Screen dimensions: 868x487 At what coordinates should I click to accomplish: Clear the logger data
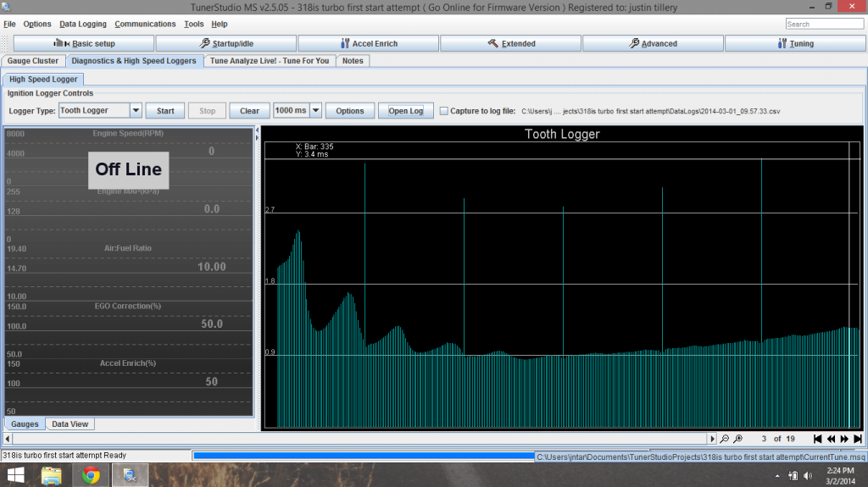coord(250,111)
